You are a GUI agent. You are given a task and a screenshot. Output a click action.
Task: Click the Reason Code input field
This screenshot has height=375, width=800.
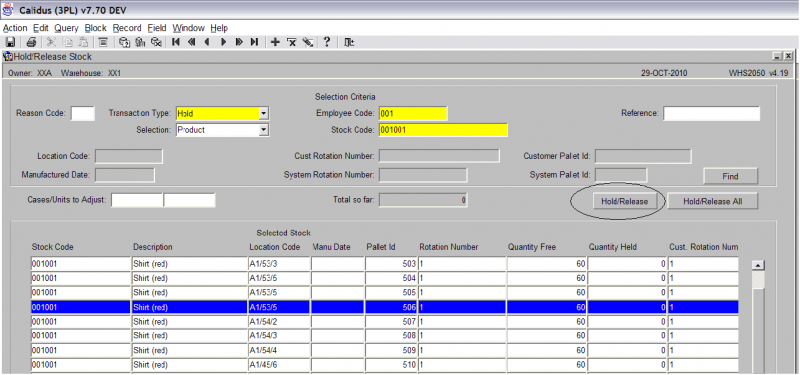click(x=83, y=113)
